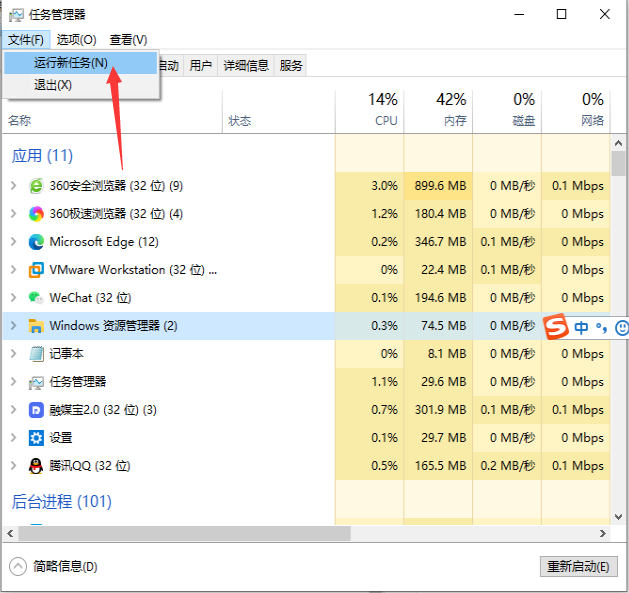Image resolution: width=629 pixels, height=593 pixels.
Task: Click the Sogou input method S icon
Action: pos(555,327)
